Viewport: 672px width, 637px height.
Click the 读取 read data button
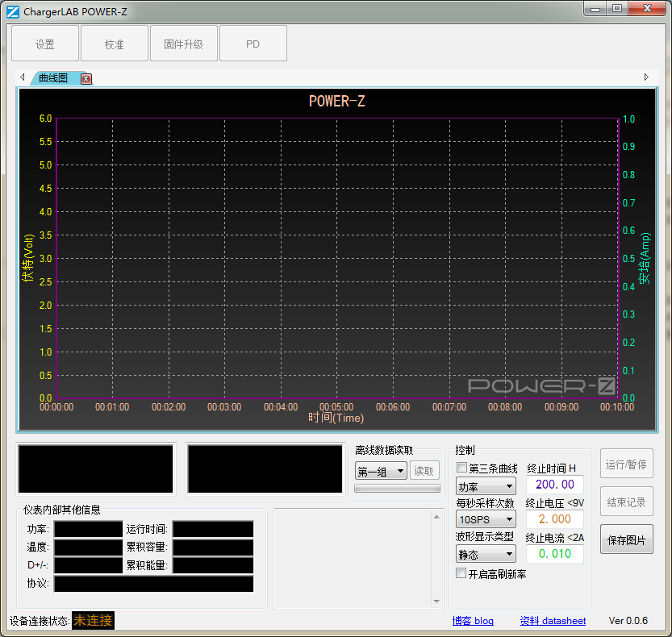(424, 471)
